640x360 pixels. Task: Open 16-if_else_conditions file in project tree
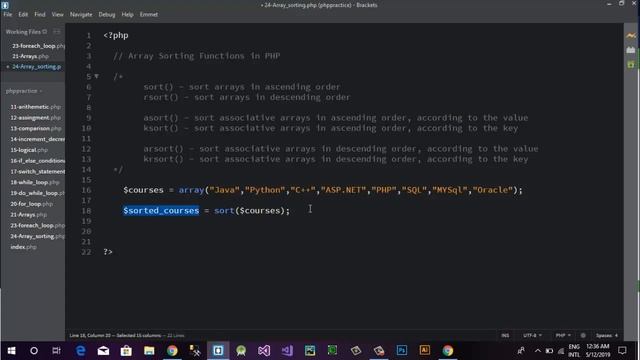pyautogui.click(x=37, y=161)
